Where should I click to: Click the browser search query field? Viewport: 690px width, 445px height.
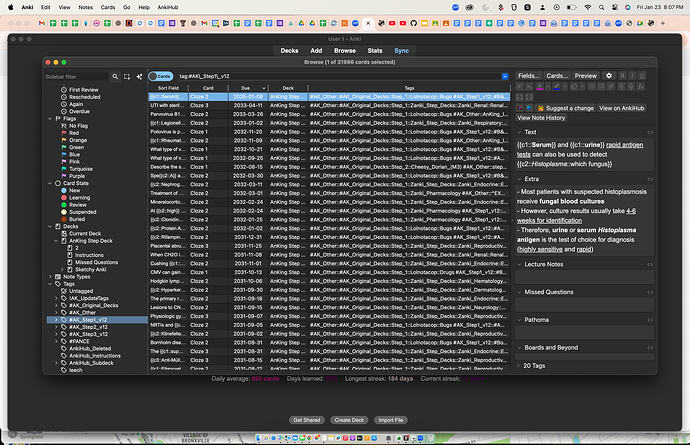point(339,76)
